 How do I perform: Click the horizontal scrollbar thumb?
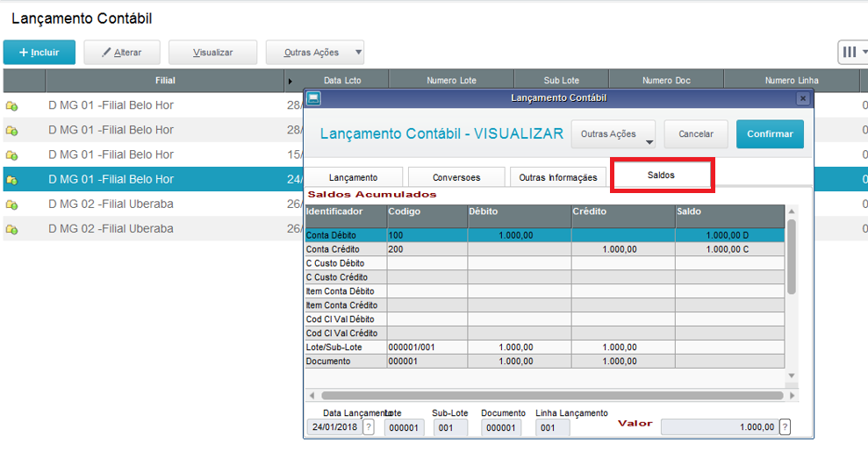[x=552, y=395]
